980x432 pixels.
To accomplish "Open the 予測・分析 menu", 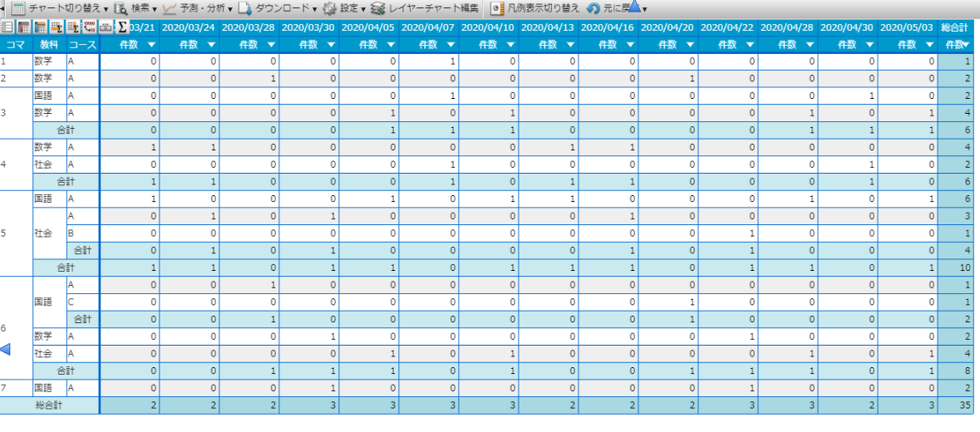I will click(x=198, y=9).
